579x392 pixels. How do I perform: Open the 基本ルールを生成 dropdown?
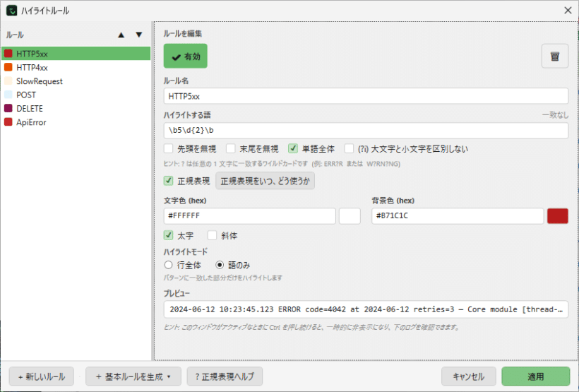click(133, 376)
